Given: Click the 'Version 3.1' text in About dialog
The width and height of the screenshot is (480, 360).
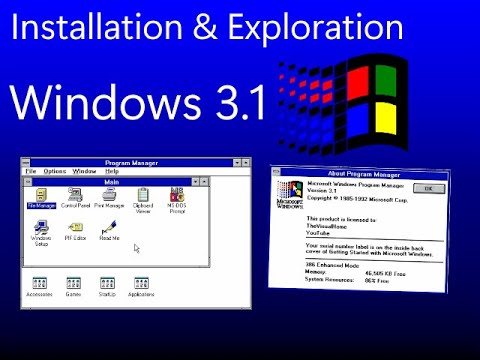Looking at the screenshot, I should (x=322, y=191).
